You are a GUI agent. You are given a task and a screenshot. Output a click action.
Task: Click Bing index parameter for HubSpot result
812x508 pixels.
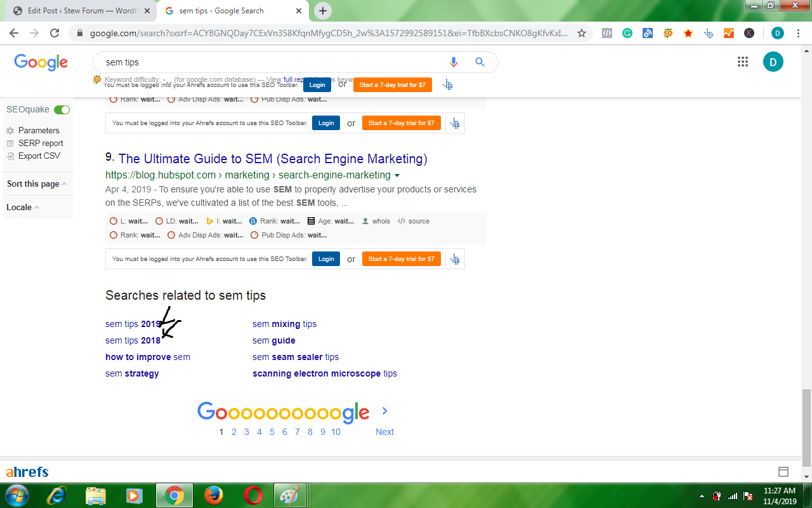pyautogui.click(x=224, y=221)
